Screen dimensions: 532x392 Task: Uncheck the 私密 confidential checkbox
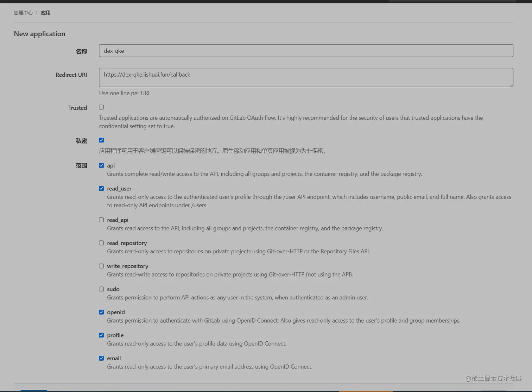click(101, 140)
